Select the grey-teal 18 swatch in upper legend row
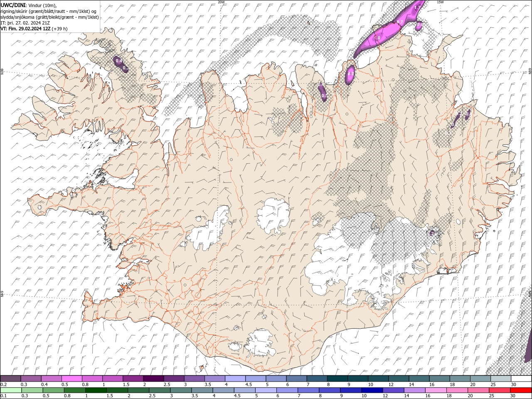 (x=461, y=379)
